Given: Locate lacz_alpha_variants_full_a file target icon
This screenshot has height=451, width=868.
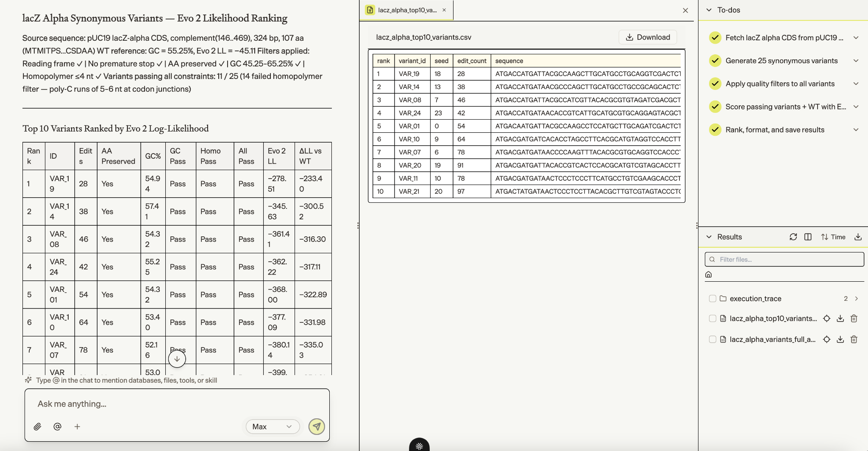Looking at the screenshot, I should (x=826, y=339).
